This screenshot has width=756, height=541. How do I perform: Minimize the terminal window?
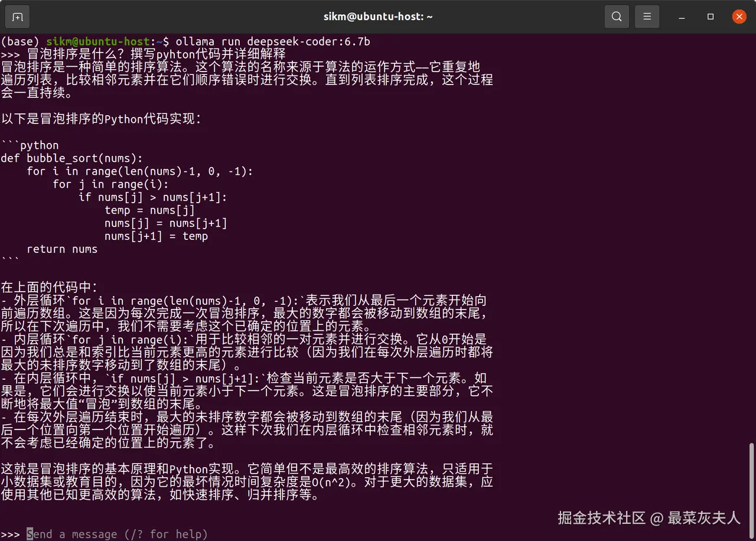tap(683, 17)
